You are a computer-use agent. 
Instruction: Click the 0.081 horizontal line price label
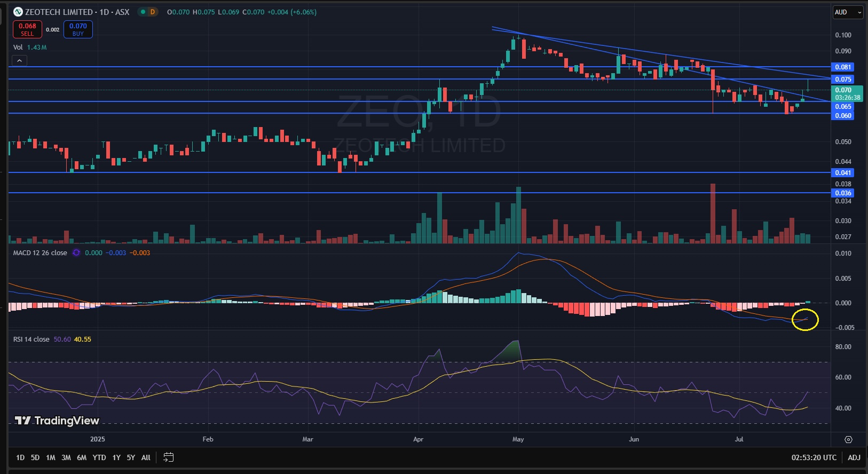point(843,67)
